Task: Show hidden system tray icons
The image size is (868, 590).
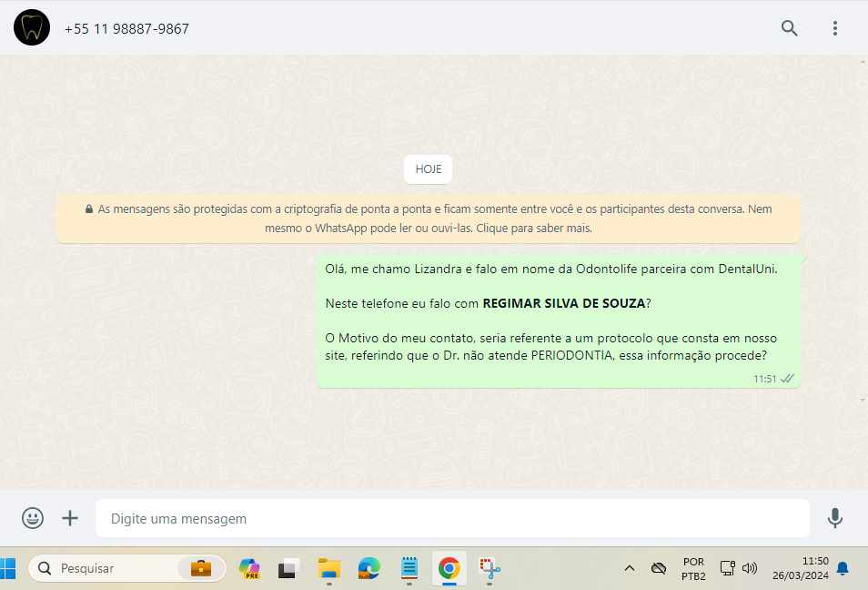Action: 630,568
